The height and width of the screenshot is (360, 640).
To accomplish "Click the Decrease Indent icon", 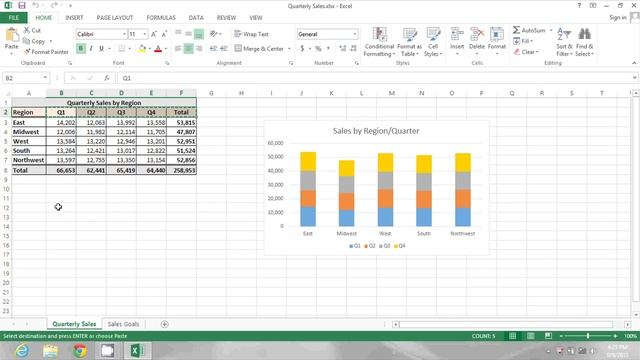I will (213, 49).
